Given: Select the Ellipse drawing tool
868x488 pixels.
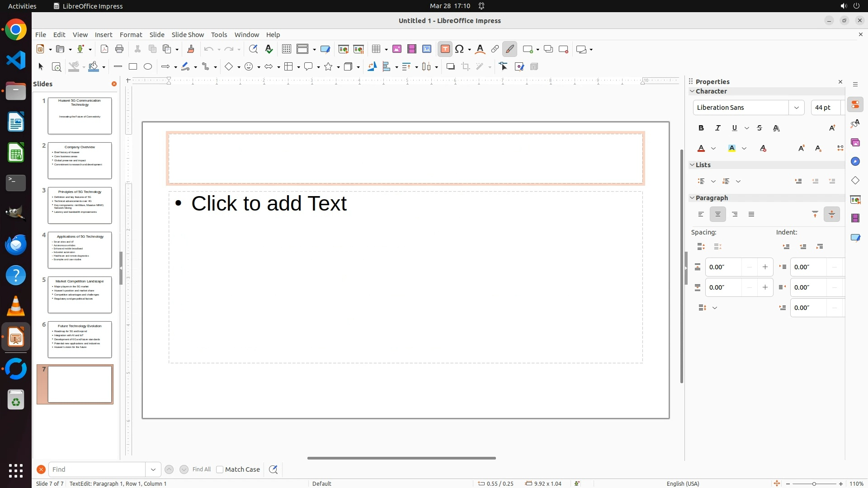Looking at the screenshot, I should coord(148,67).
